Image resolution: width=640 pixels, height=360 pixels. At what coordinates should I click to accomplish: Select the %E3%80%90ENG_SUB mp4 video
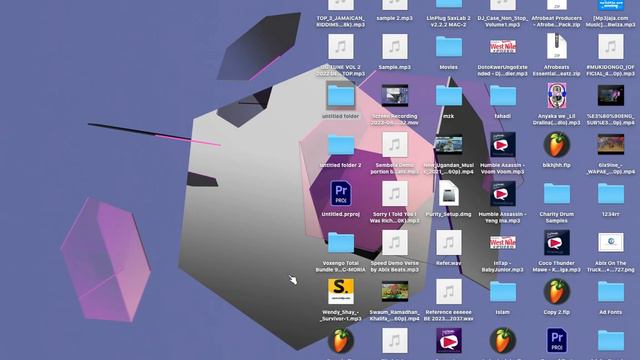(x=611, y=96)
